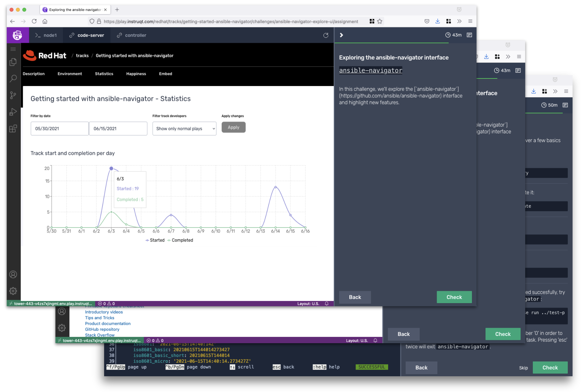Switch to the node1 terminal tab
Image resolution: width=582 pixels, height=392 pixels.
tap(46, 35)
